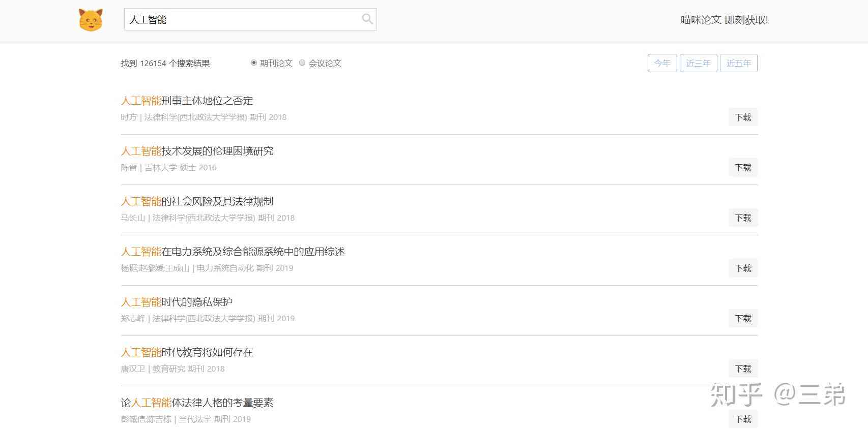Filter results by 近三年

[x=699, y=63]
